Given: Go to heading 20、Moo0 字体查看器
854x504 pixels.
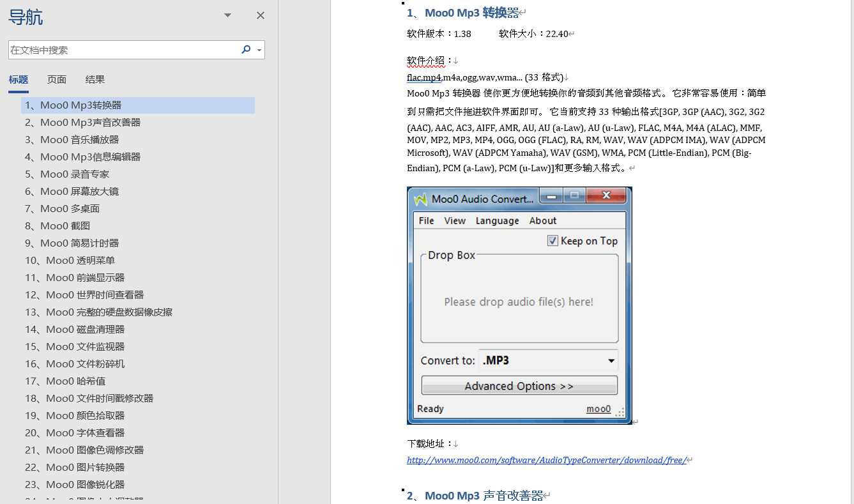Looking at the screenshot, I should tap(75, 433).
